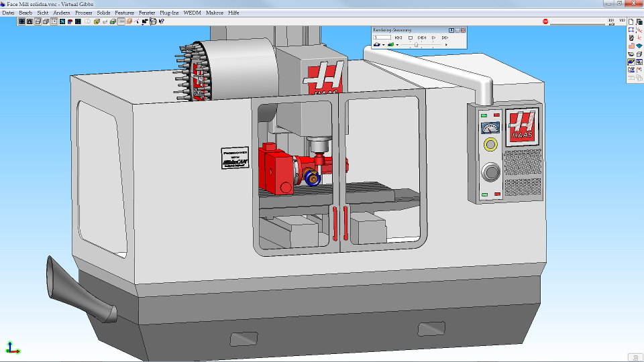The image size is (644, 362).
Task: Click the red and blue solid icon
Action: (x=70, y=21)
